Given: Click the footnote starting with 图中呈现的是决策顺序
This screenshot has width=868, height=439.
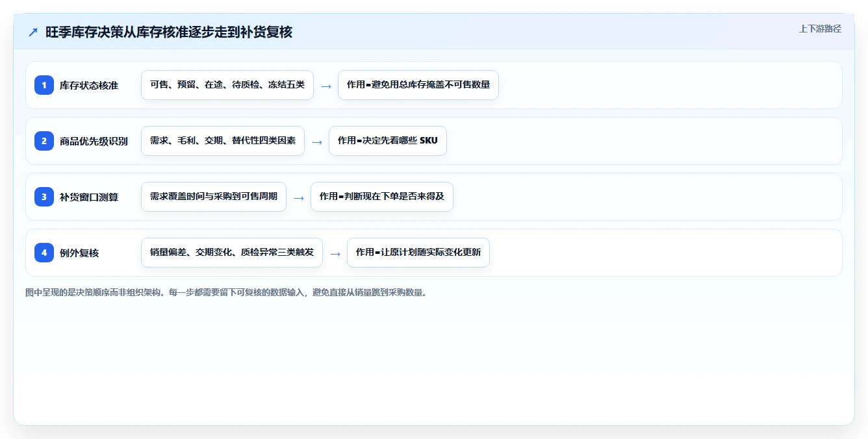Looking at the screenshot, I should [x=227, y=293].
